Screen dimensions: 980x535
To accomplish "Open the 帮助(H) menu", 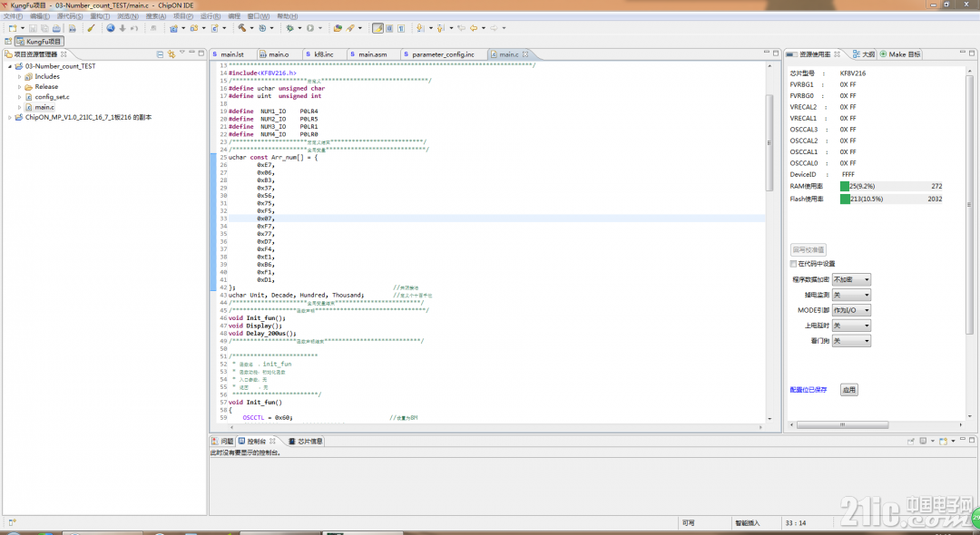I will pyautogui.click(x=287, y=16).
